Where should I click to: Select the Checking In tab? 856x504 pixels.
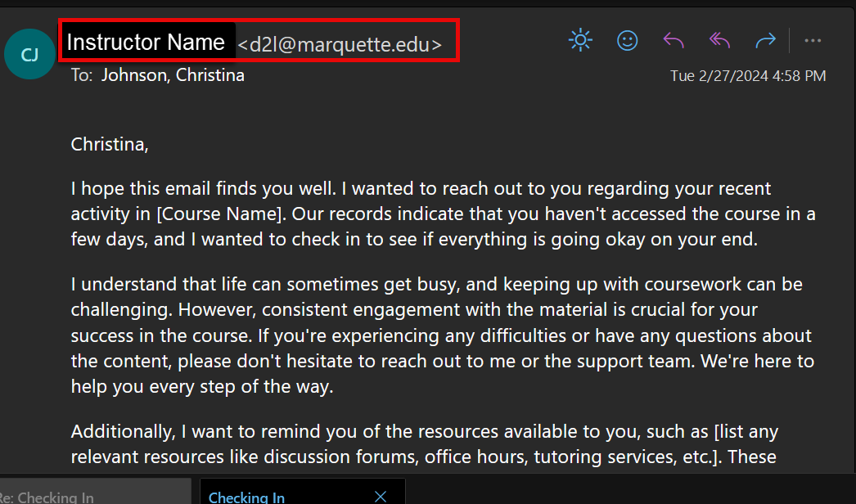(x=247, y=496)
